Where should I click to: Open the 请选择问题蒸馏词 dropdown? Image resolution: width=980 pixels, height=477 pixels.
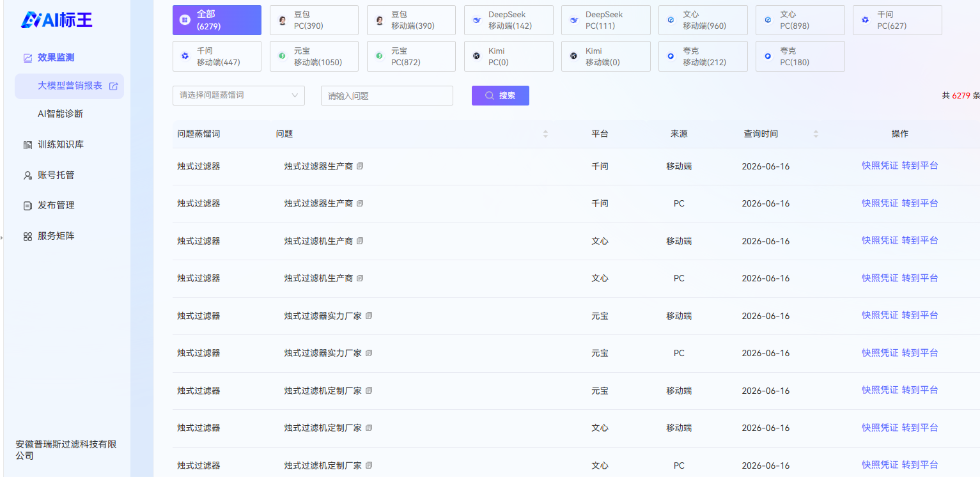238,95
